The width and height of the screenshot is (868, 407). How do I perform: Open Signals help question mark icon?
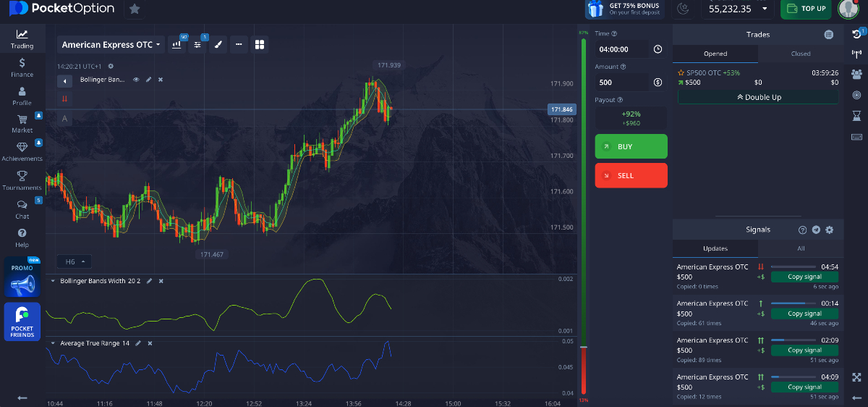pyautogui.click(x=802, y=230)
